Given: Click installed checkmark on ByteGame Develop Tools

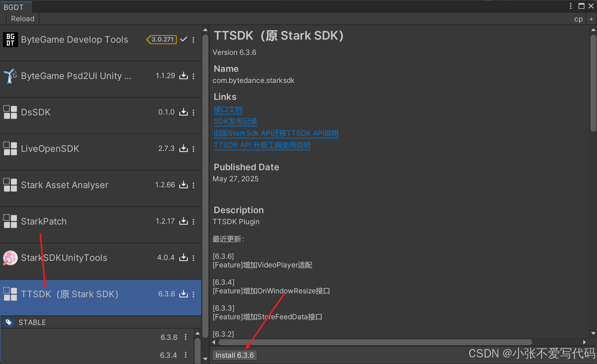Looking at the screenshot, I should (x=184, y=39).
